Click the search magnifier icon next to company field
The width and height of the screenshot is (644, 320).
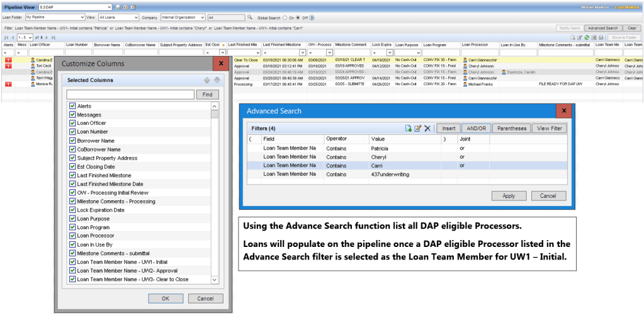250,18
